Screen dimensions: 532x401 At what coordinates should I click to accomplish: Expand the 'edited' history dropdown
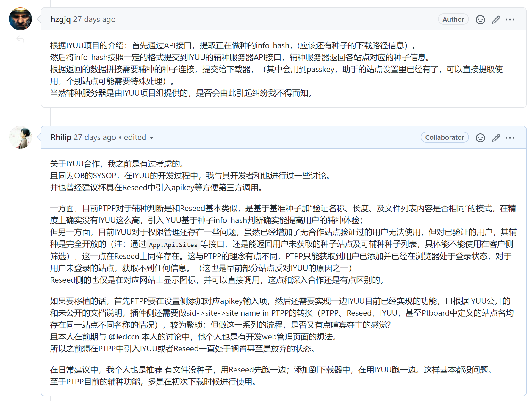tap(139, 137)
